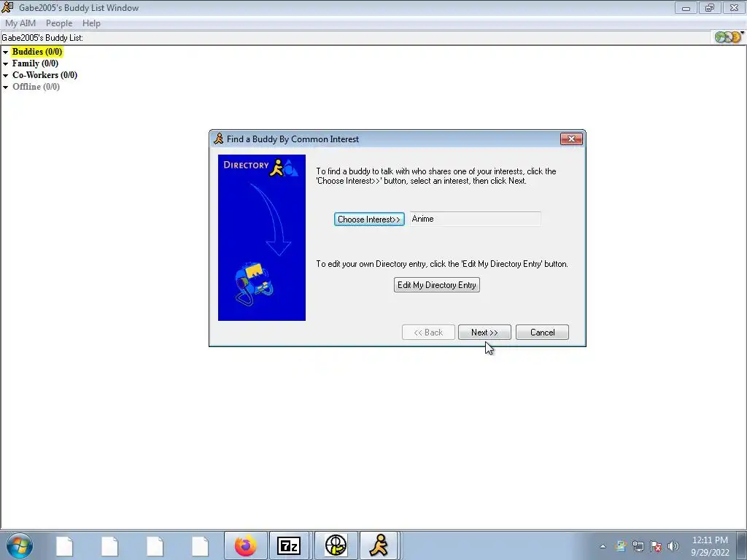The height and width of the screenshot is (560, 747).
Task: Restore down the Buddy List window
Action: pyautogui.click(x=710, y=7)
